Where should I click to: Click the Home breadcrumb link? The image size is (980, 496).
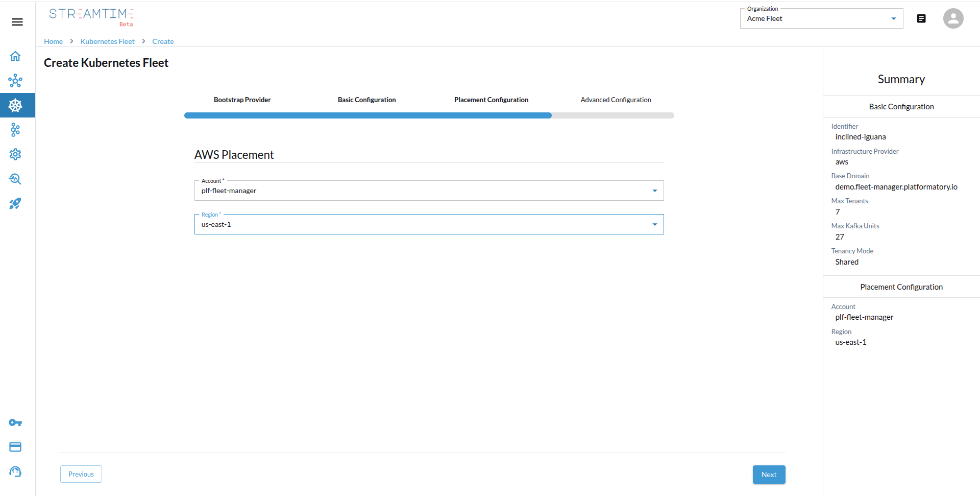click(x=53, y=41)
